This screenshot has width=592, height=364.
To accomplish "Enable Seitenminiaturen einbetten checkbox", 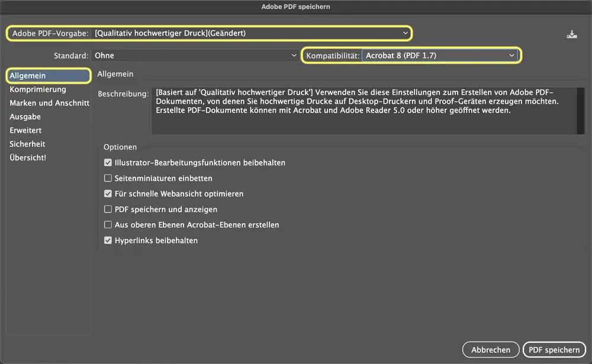I will coord(108,178).
